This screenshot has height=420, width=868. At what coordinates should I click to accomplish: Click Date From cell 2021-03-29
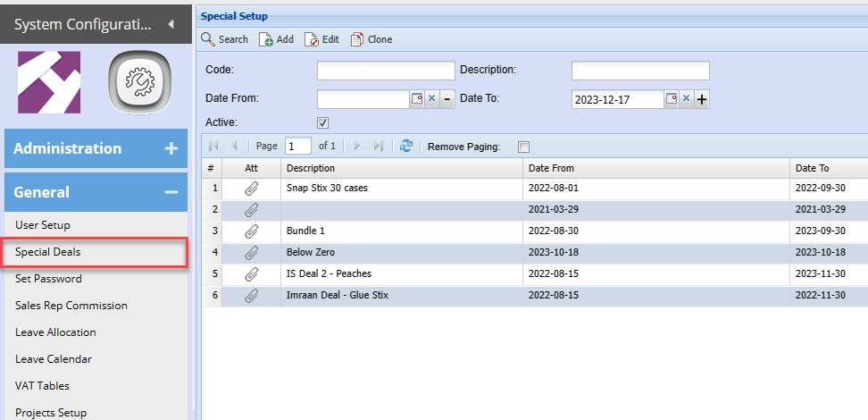pyautogui.click(x=656, y=210)
